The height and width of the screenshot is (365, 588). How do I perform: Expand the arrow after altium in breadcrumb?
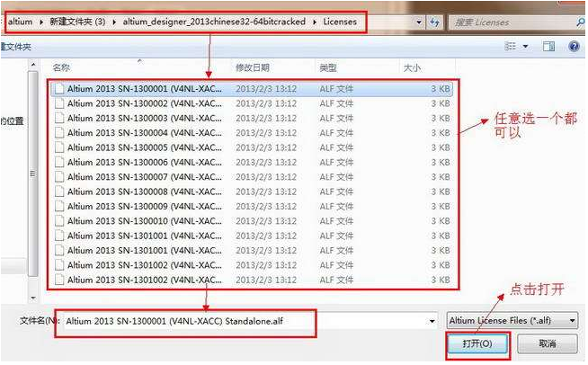click(x=41, y=22)
